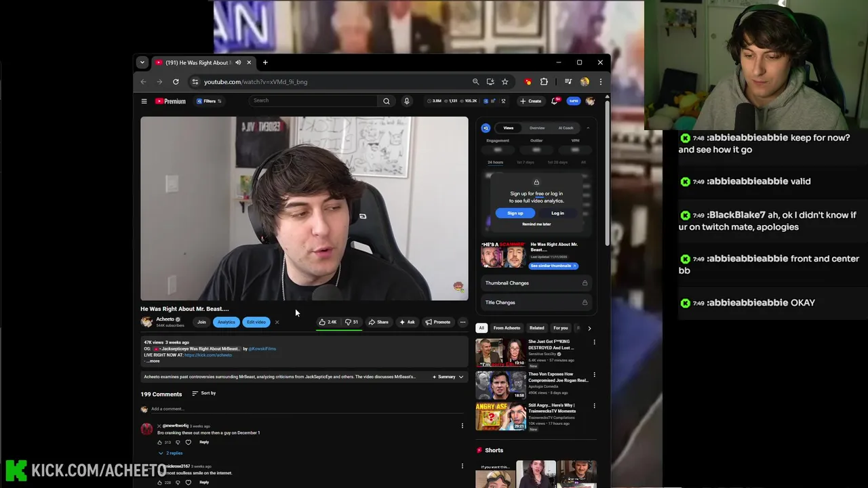This screenshot has width=868, height=488.
Task: Reload the page in the browser
Action: pos(176,81)
